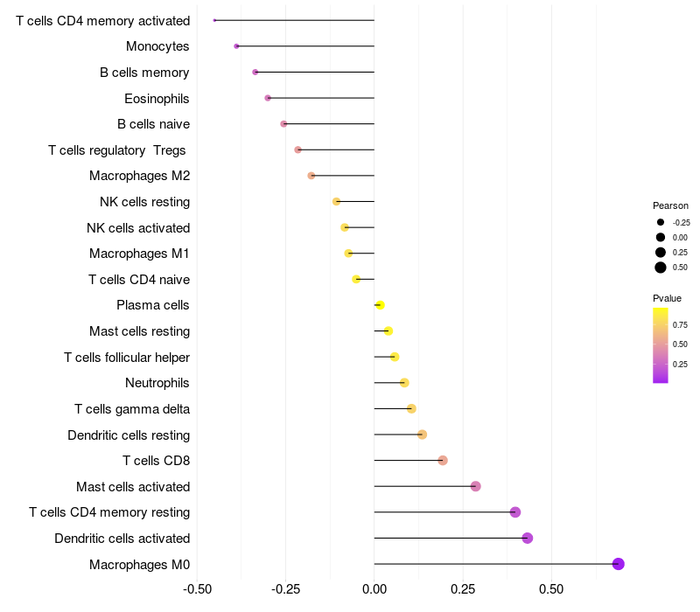Click the B cells memory label
The height and width of the screenshot is (612, 700).
tap(144, 73)
